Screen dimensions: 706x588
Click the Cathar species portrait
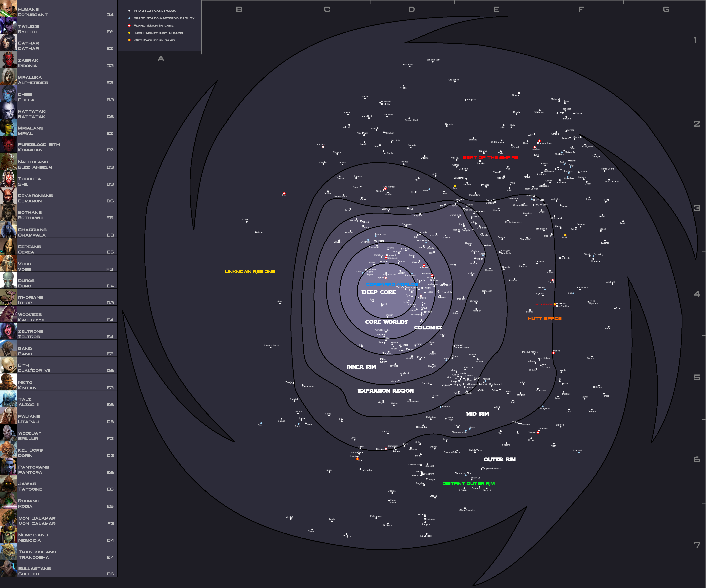click(8, 42)
